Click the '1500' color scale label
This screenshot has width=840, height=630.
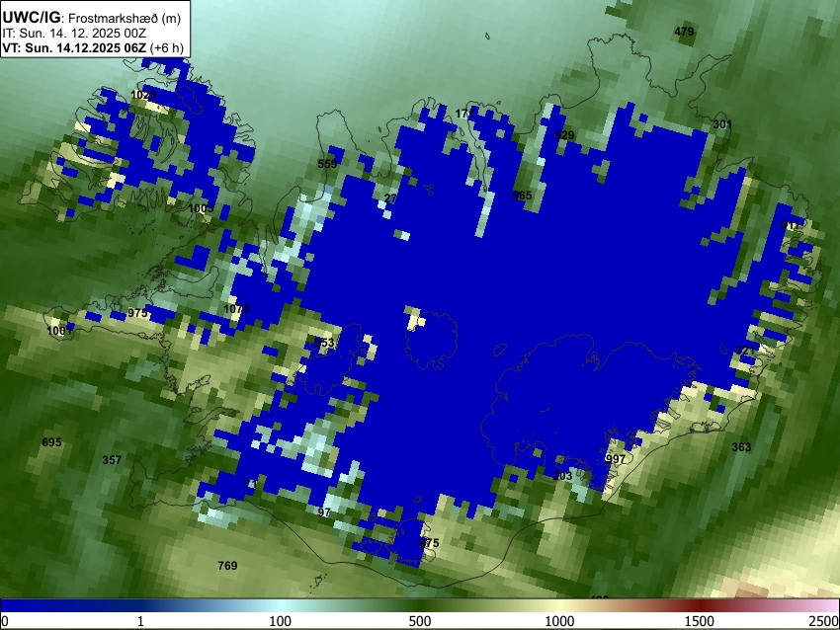pyautogui.click(x=700, y=621)
